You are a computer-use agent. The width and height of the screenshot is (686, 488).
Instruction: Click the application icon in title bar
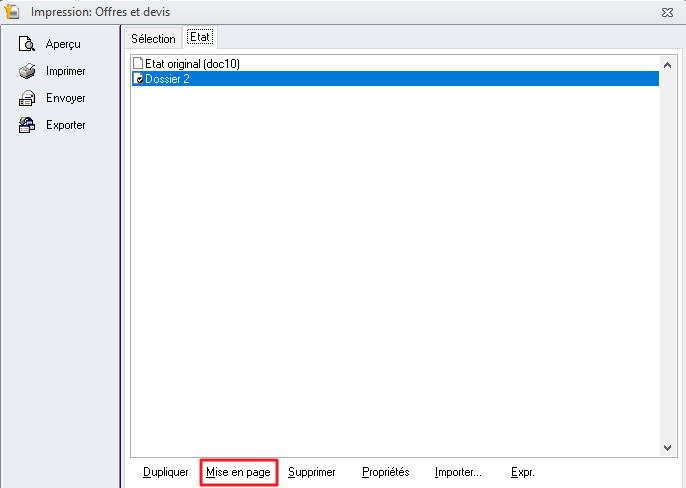coord(13,12)
